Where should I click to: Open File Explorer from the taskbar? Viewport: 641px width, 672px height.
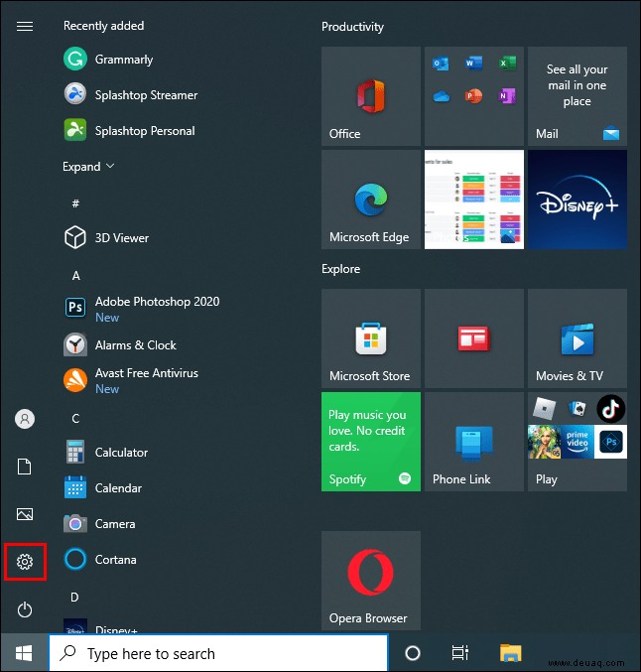click(x=510, y=653)
